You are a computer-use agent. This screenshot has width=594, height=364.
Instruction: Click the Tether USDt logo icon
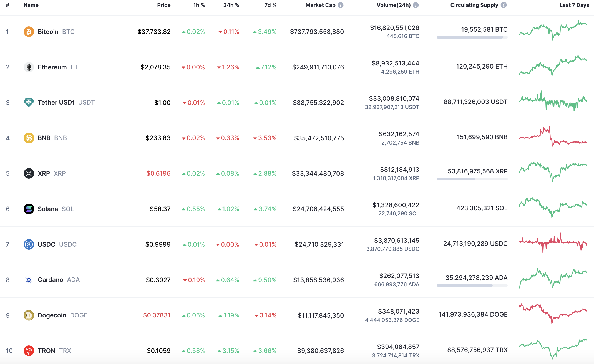tap(29, 102)
